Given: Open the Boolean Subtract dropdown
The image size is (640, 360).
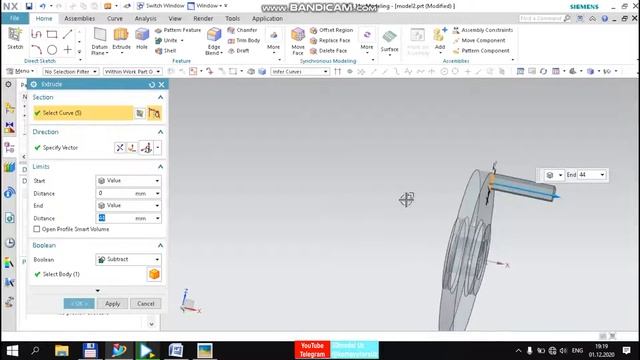Looking at the screenshot, I should click(129, 259).
